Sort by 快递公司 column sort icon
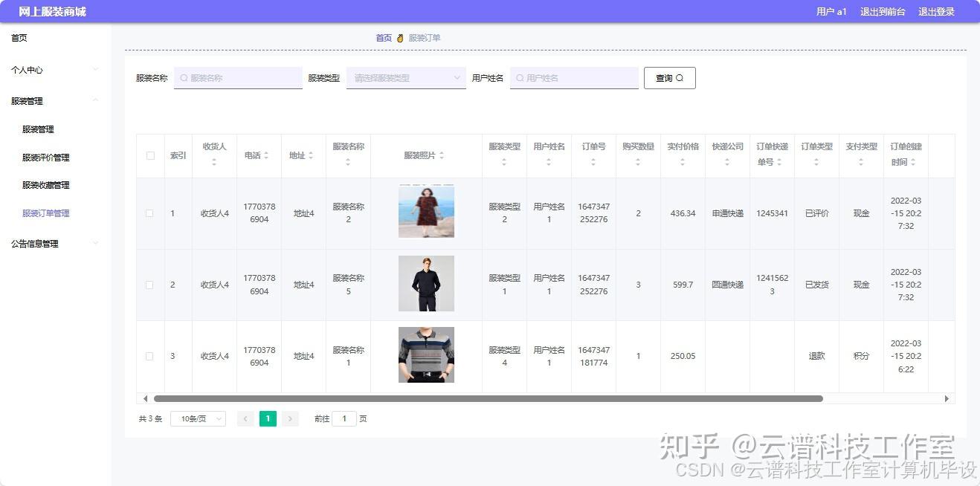Screen dimensions: 980x486 click(727, 161)
